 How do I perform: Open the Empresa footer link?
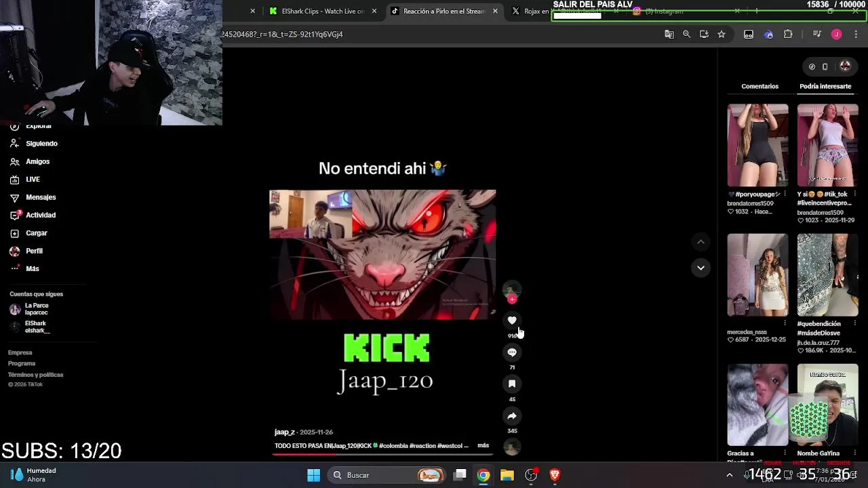[20, 352]
